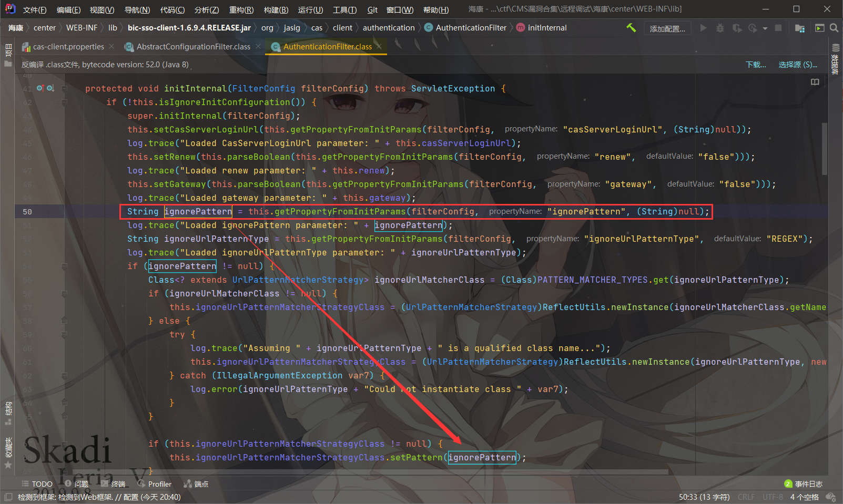Click the 下载... link
This screenshot has height=504, width=843.
pyautogui.click(x=756, y=65)
